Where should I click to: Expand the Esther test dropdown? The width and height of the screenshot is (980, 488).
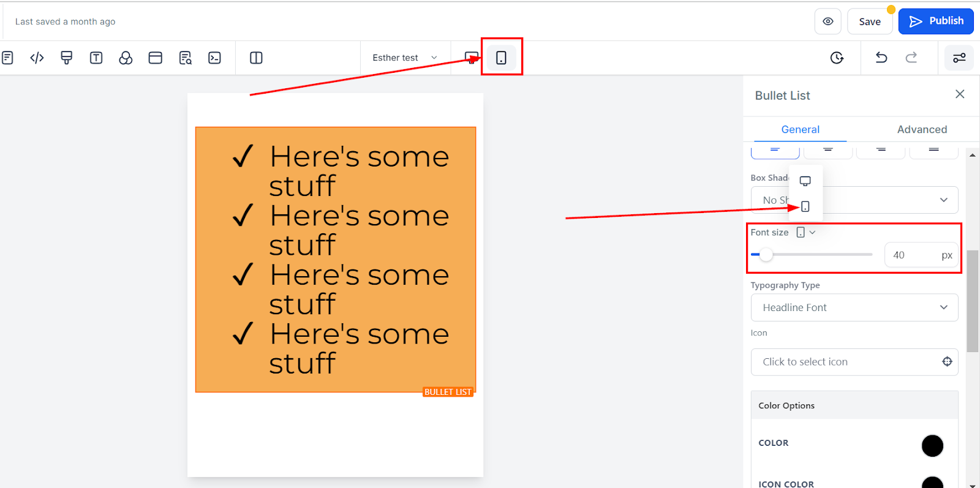[405, 58]
